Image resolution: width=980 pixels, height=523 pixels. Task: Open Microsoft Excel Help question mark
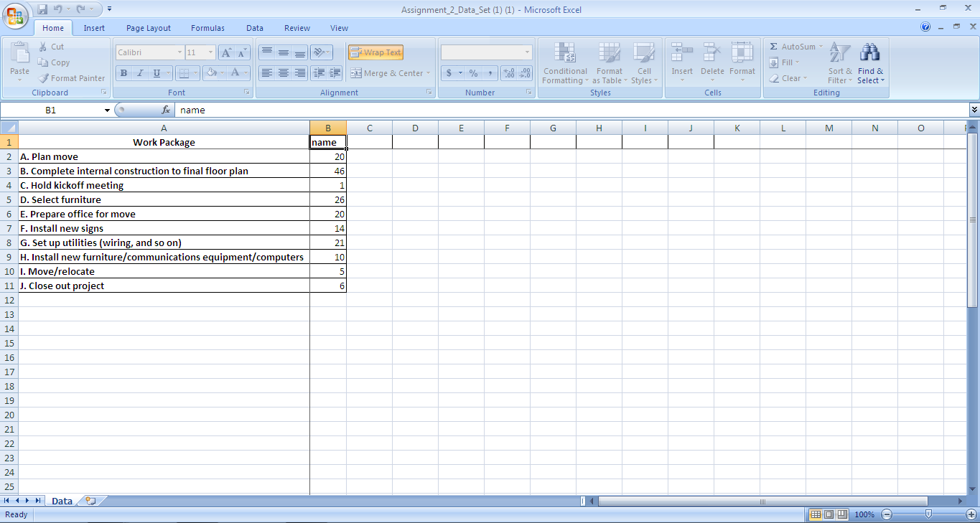point(925,28)
